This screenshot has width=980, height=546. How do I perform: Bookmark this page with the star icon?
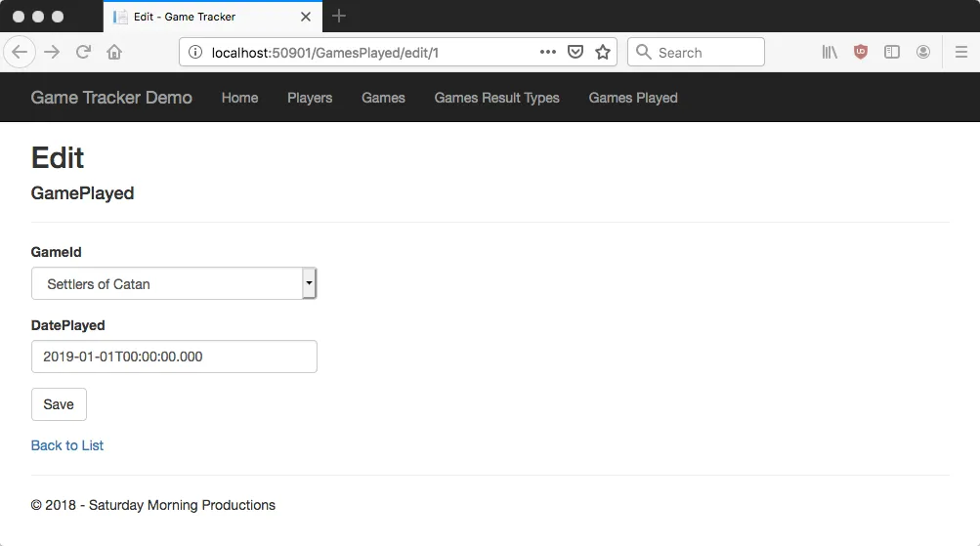click(603, 52)
